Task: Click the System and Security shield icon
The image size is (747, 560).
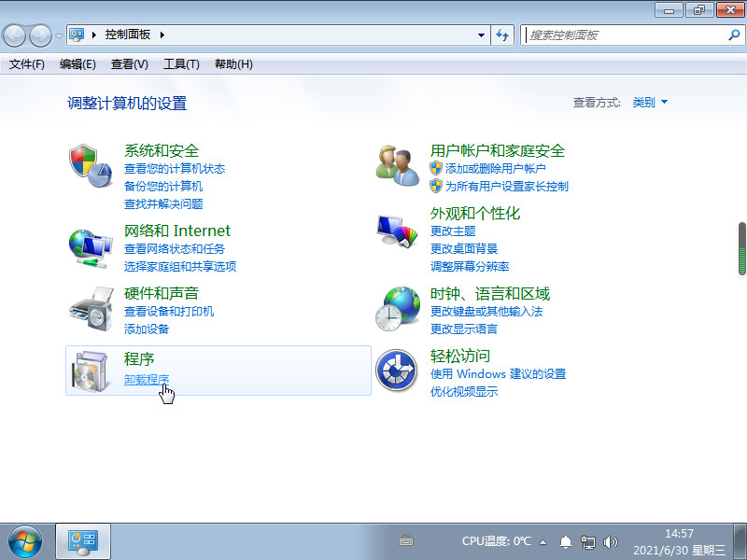Action: [91, 166]
